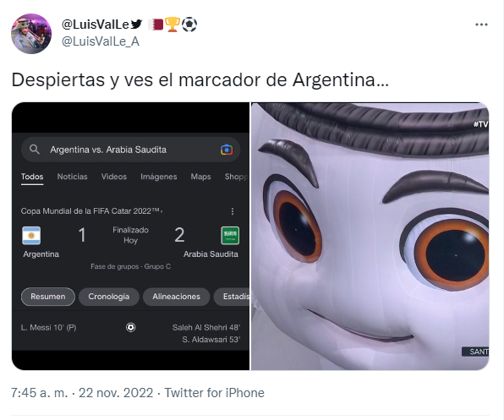Select the Cronología chip
The height and width of the screenshot is (420, 504).
pyautogui.click(x=108, y=297)
